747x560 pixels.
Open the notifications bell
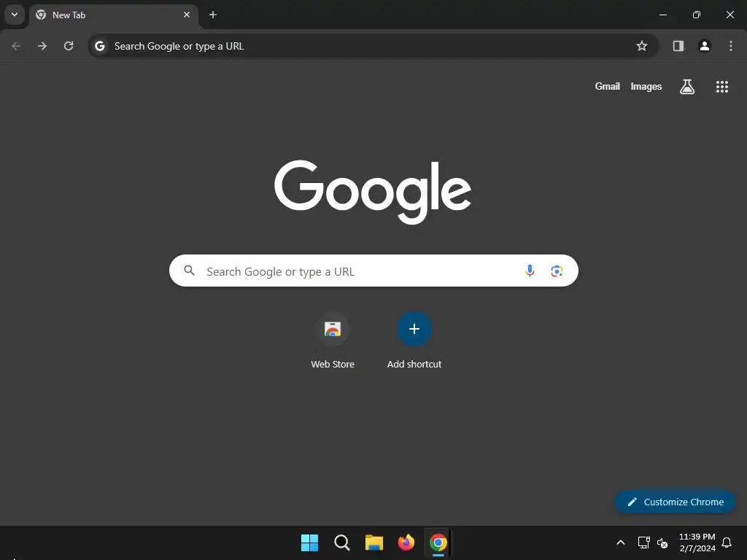tap(727, 542)
